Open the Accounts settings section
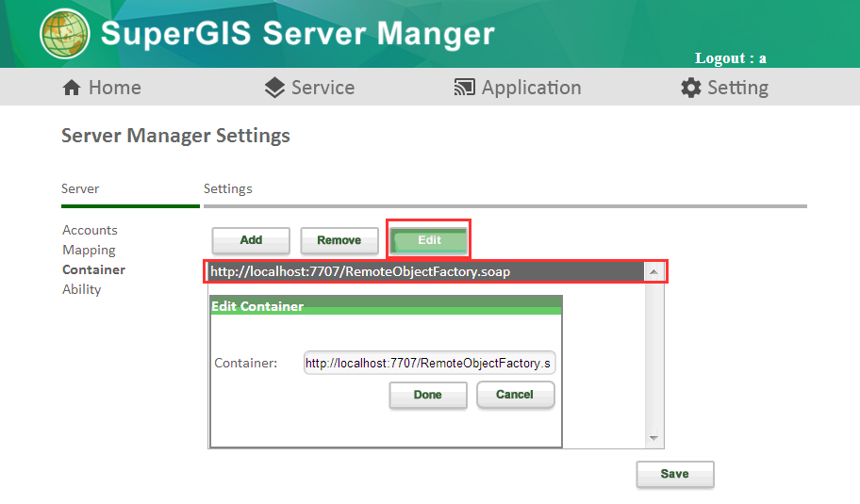Screen dimensions: 860x504 (x=90, y=230)
